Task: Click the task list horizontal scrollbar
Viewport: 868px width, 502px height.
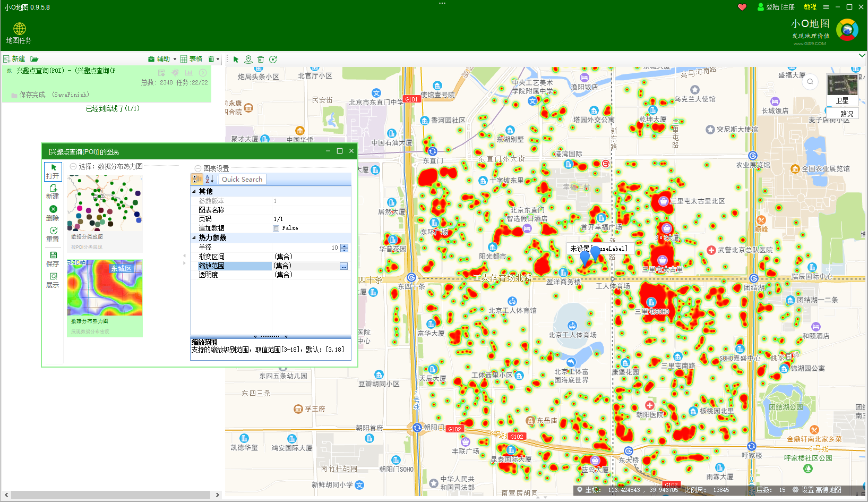Action: tap(111, 495)
